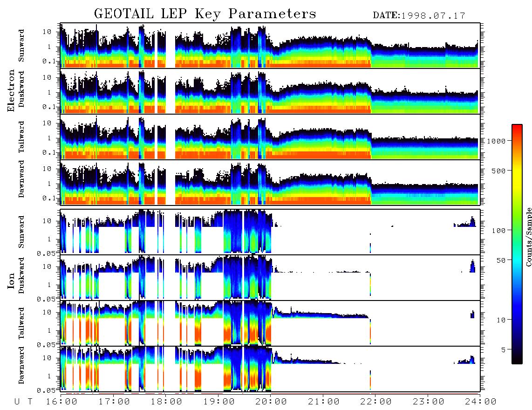Open the Electron Duskward spectrogram panel

270,91
